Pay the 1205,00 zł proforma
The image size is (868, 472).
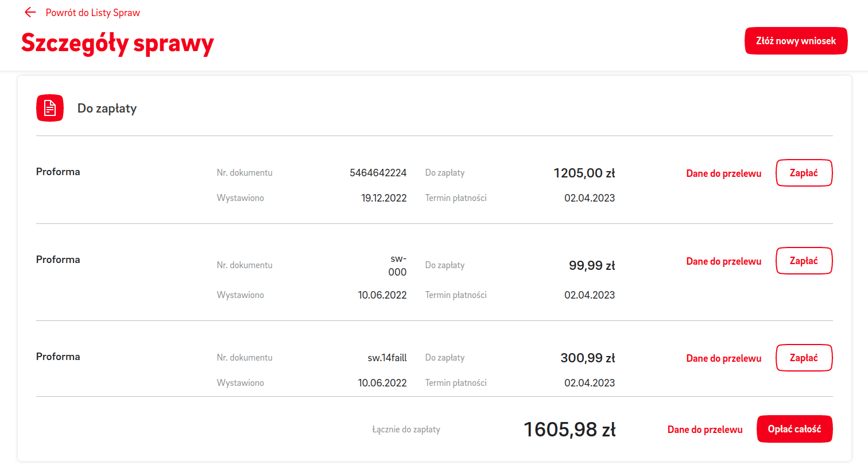[804, 173]
